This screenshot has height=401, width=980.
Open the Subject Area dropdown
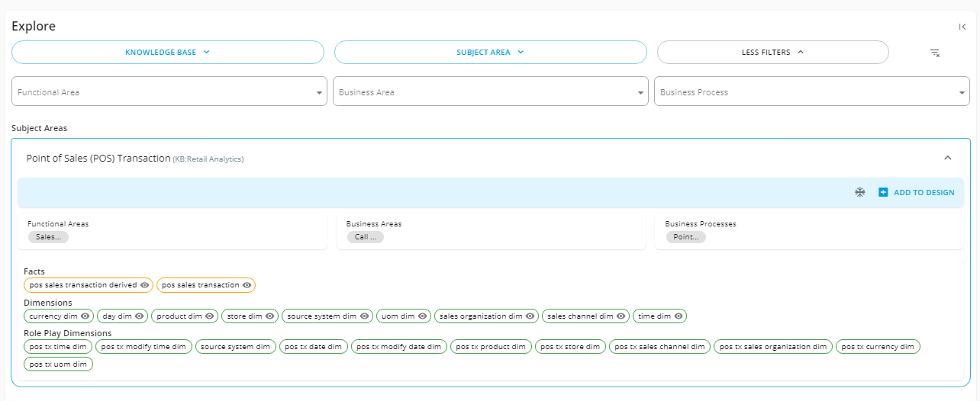(491, 53)
